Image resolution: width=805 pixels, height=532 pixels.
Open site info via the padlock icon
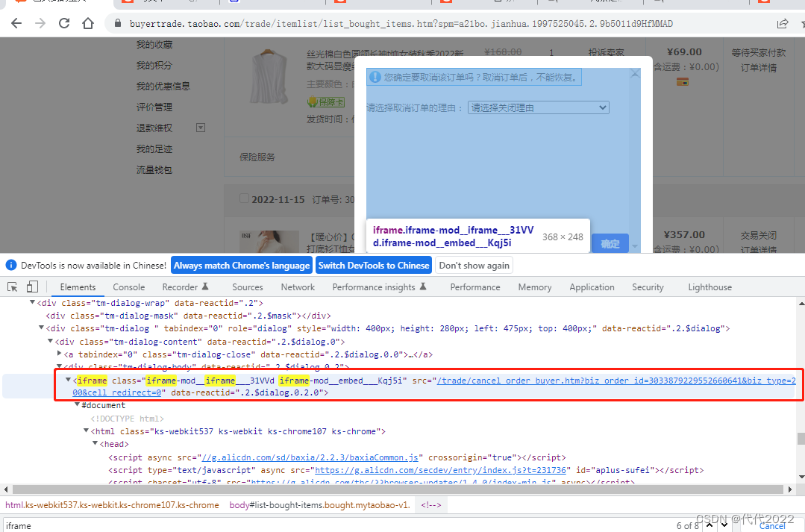click(118, 23)
